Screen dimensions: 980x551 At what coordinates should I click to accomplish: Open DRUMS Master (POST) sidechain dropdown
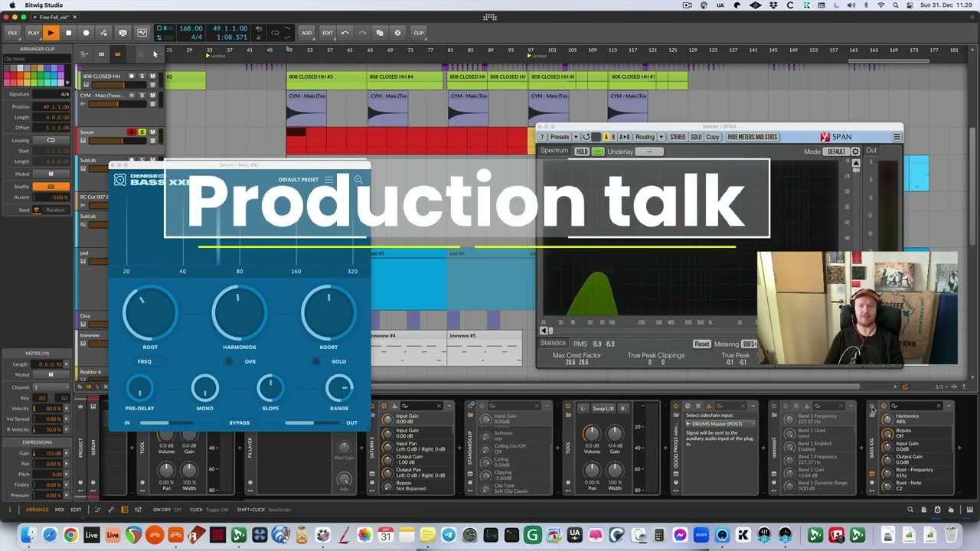[720, 423]
